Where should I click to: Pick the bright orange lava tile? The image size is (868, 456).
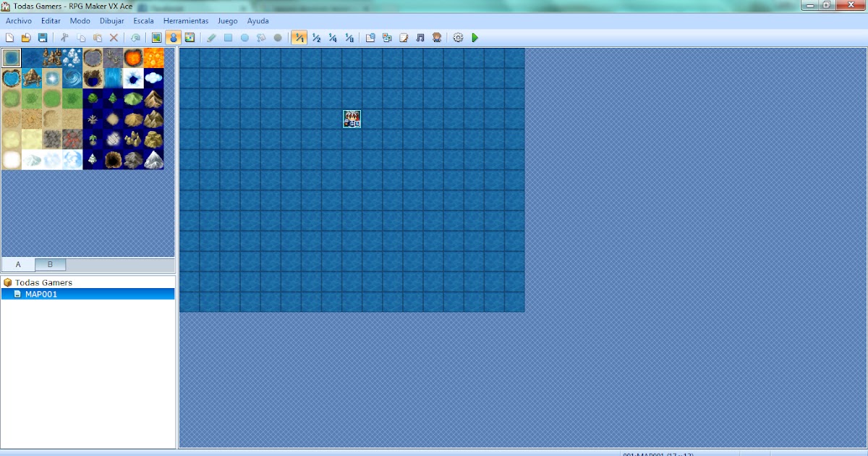153,58
